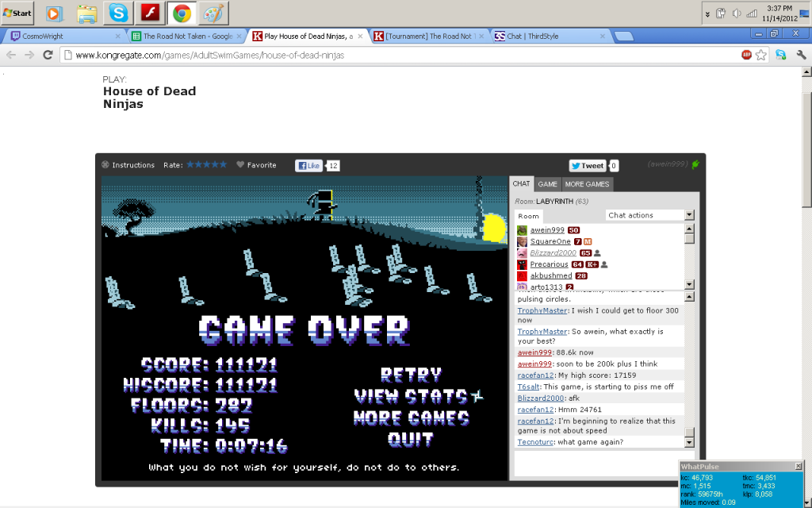Click the Adblock Plus extension icon
The width and height of the screenshot is (812, 508).
[746, 55]
